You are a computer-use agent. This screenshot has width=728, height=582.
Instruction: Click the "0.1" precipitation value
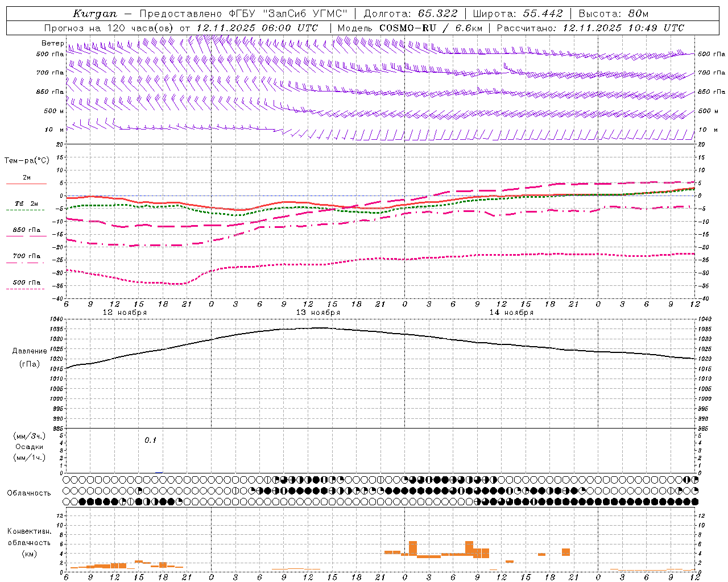pos(150,440)
